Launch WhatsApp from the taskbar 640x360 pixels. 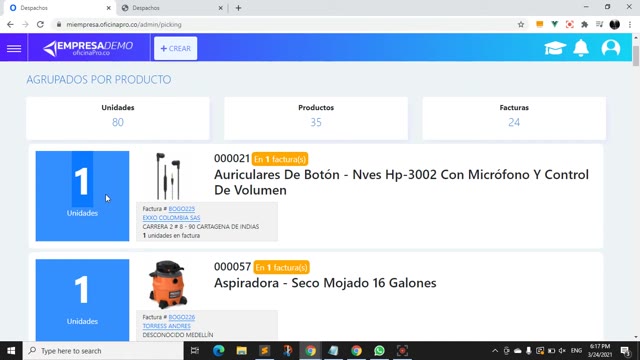379,351
